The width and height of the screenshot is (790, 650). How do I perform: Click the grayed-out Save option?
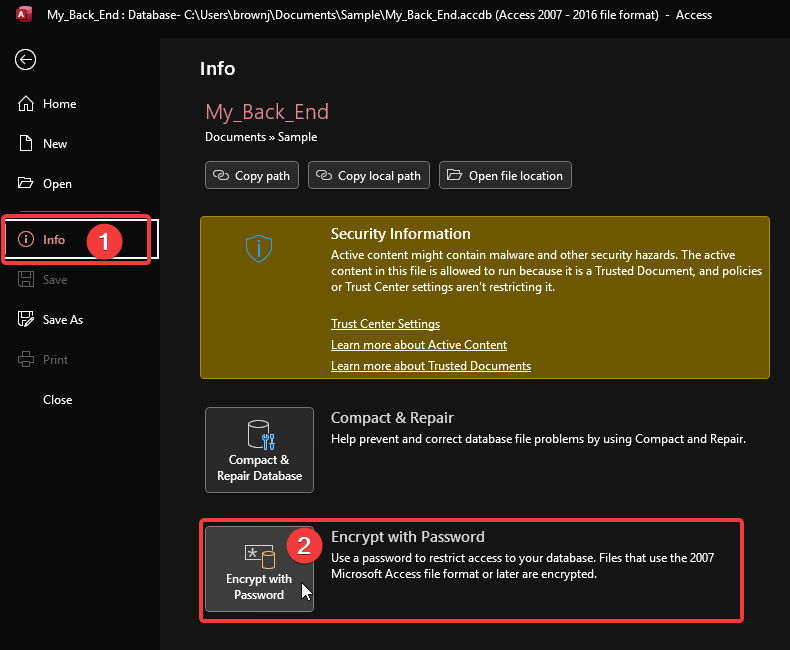pyautogui.click(x=55, y=280)
